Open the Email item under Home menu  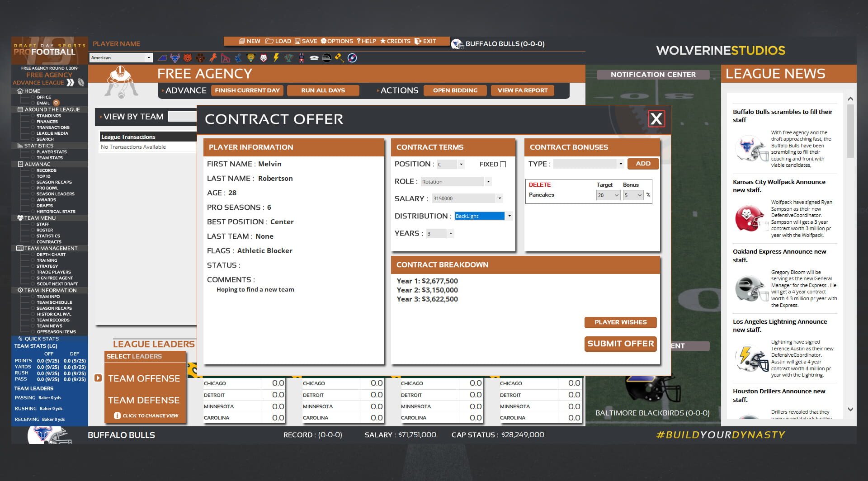pos(43,103)
